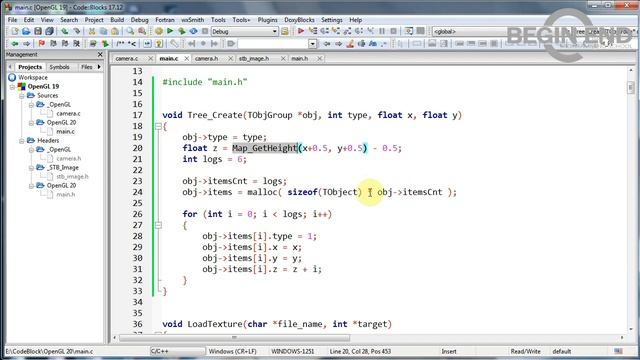Select stb_image.h in the project tree
The width and height of the screenshot is (640, 360).
tap(72, 176)
